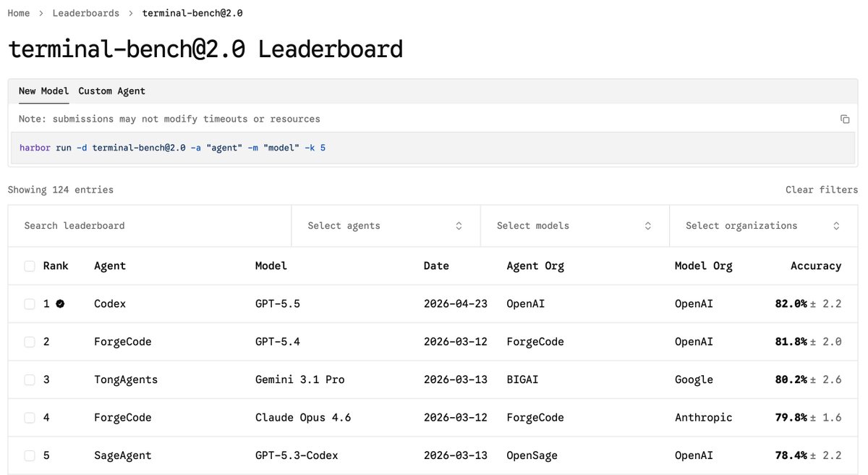This screenshot has width=868, height=475.
Task: Click the GPT-5.5 model cell
Action: tap(278, 304)
